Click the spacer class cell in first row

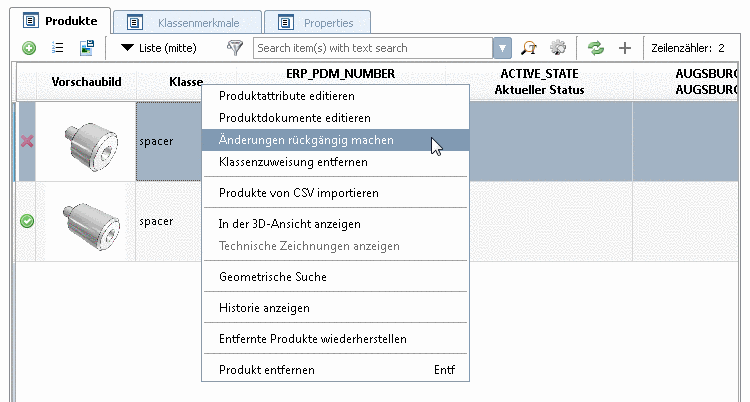click(169, 141)
